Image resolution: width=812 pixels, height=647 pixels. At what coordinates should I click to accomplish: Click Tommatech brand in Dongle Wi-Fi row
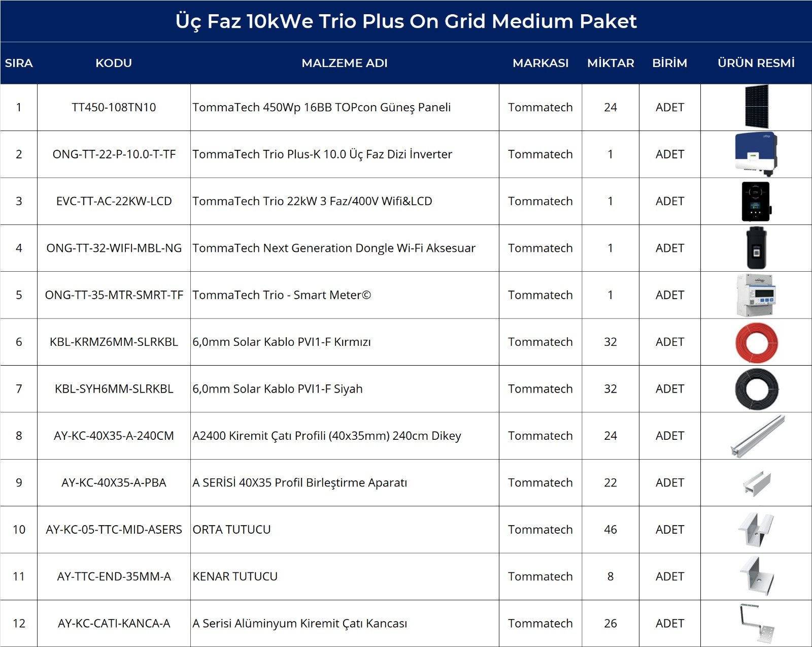coord(540,248)
